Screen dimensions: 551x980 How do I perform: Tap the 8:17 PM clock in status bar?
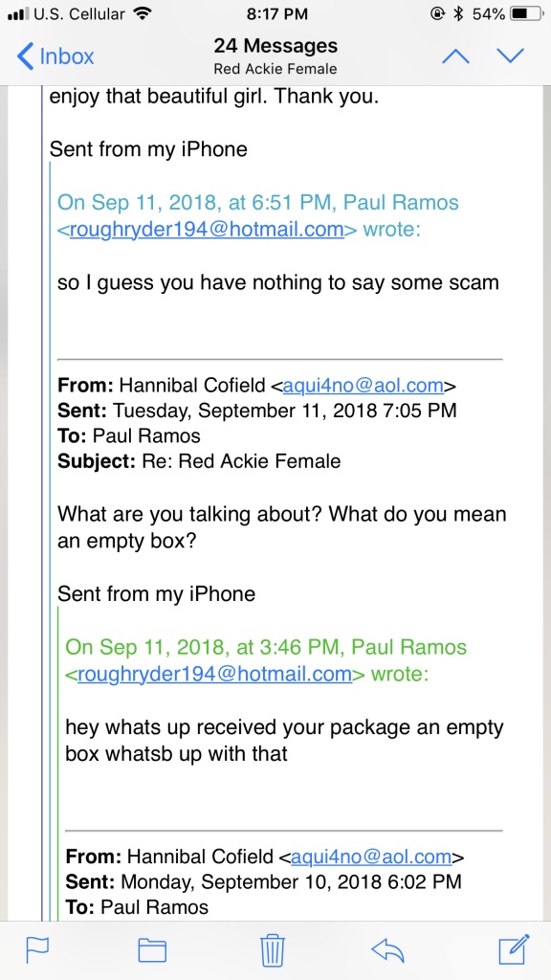click(276, 13)
